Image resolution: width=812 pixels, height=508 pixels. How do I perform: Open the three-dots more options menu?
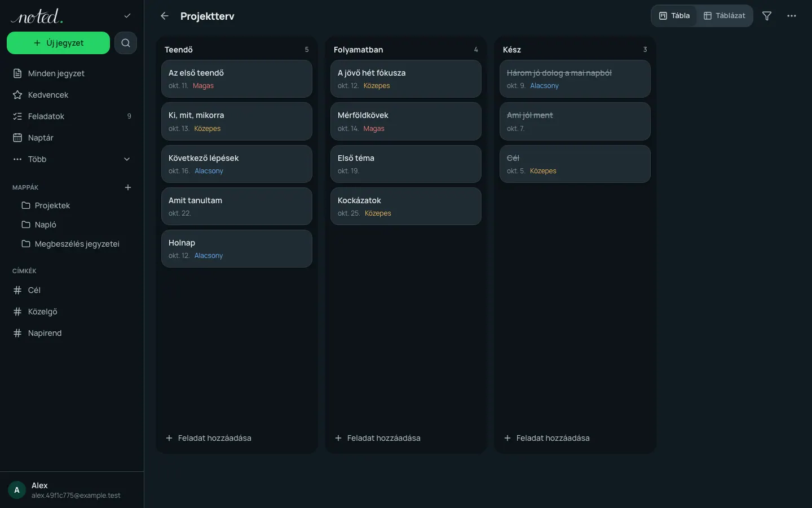[x=792, y=16]
